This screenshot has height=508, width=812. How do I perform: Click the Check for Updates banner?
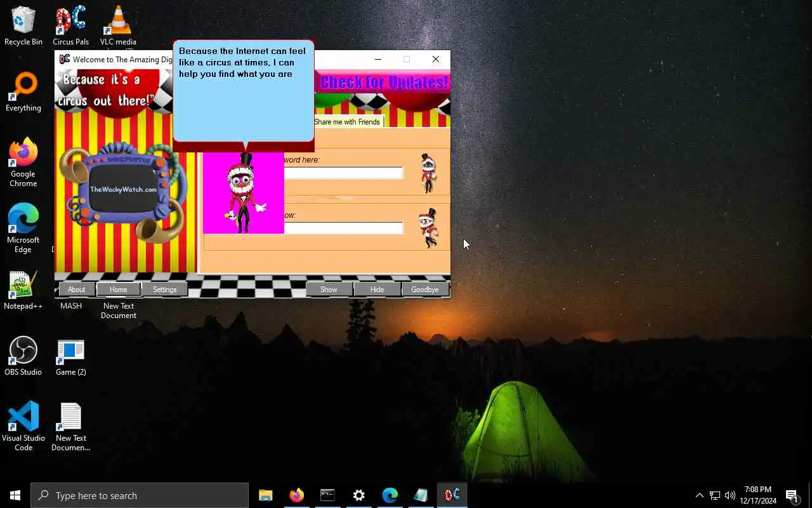tap(383, 83)
